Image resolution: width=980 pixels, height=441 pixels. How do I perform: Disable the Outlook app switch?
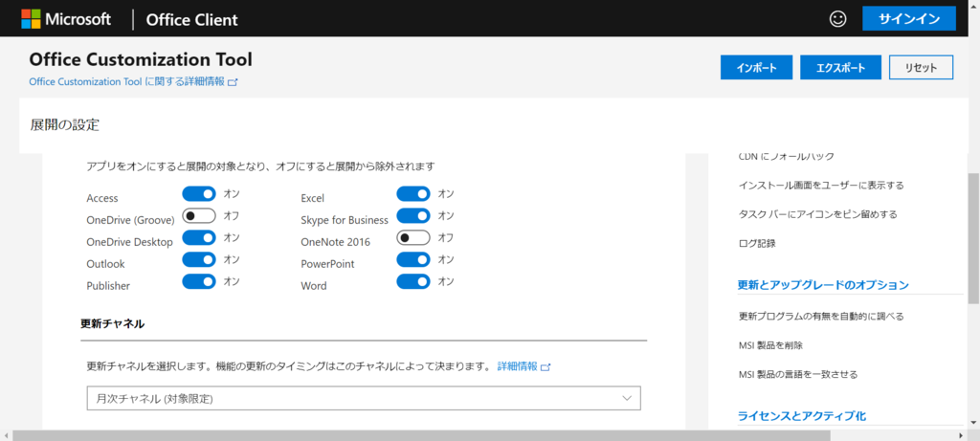coord(199,260)
